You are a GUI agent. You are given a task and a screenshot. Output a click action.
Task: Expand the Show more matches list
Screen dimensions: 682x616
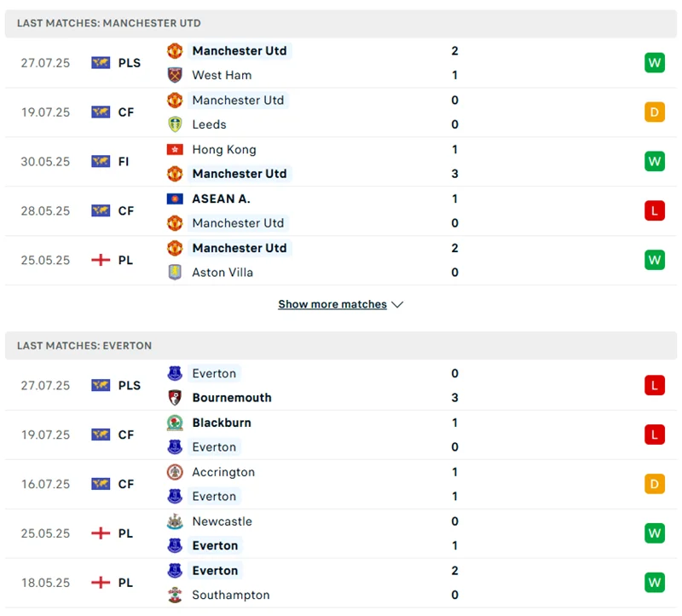pyautogui.click(x=332, y=304)
